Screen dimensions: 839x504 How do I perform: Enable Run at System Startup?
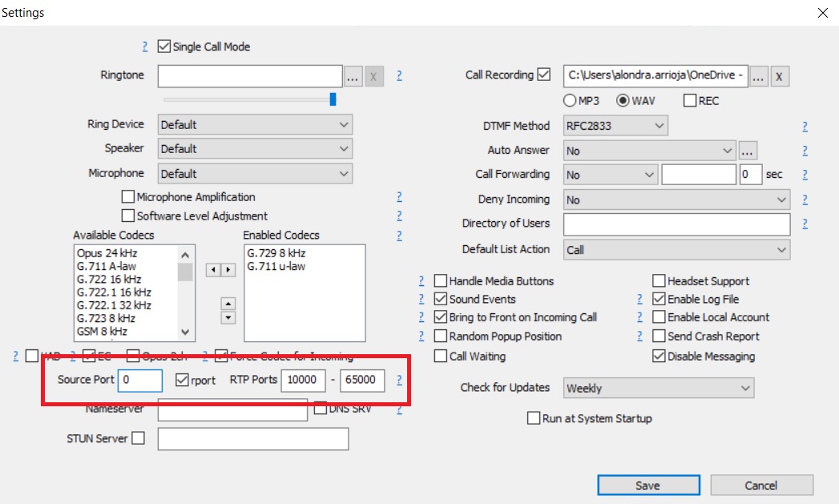(x=534, y=418)
